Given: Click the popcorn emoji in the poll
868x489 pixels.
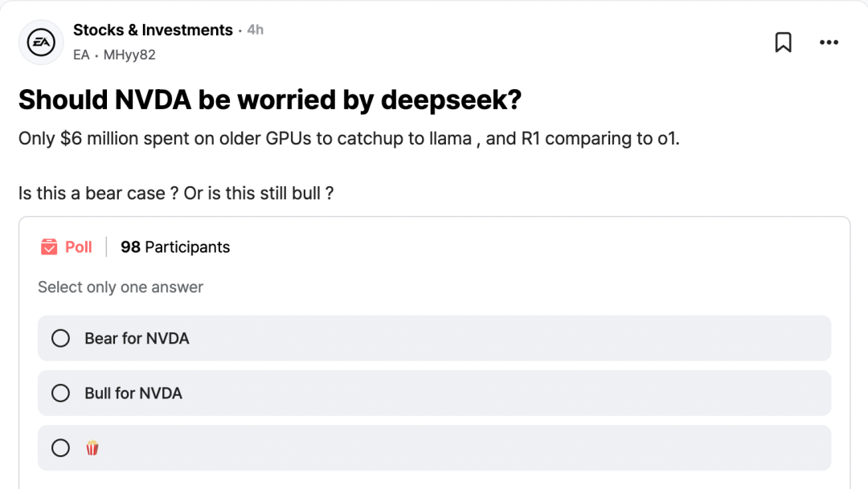Looking at the screenshot, I should (92, 448).
